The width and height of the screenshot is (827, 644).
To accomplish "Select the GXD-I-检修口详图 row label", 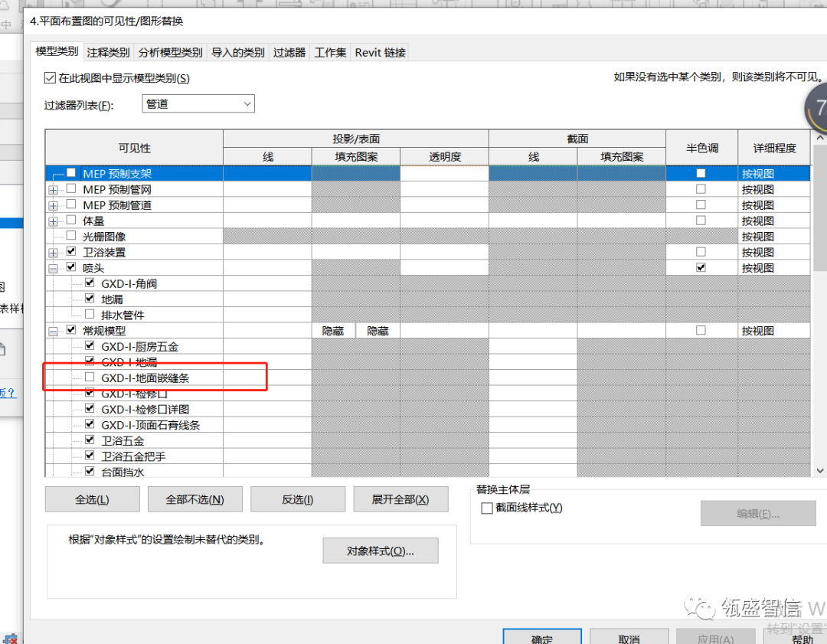I will [x=145, y=409].
